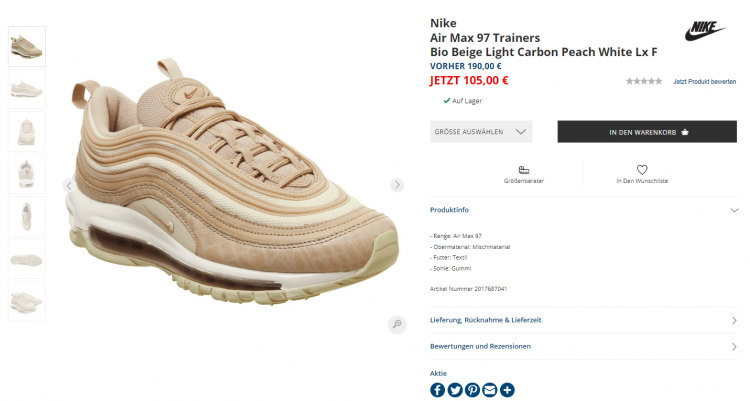
Task: Show previous product image arrow
Action: pyautogui.click(x=69, y=185)
